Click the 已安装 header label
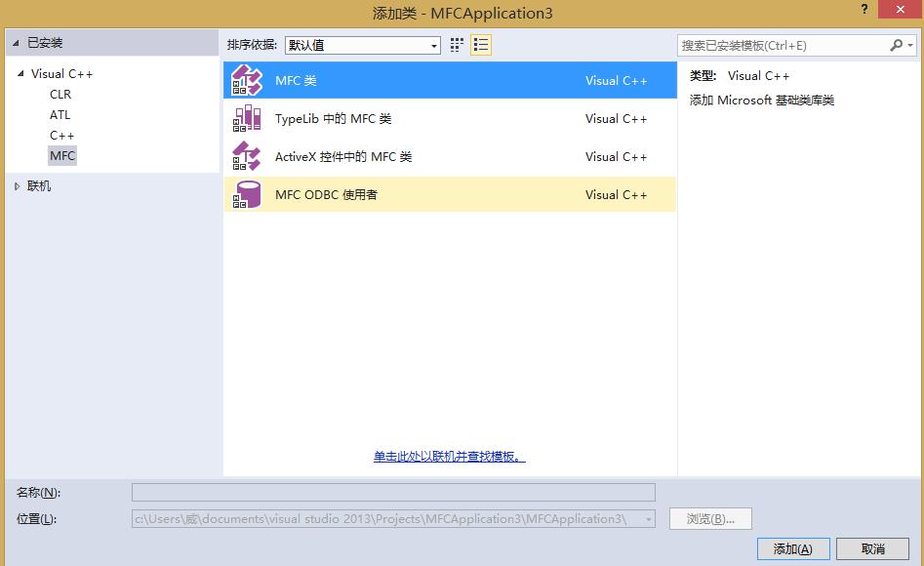The height and width of the screenshot is (566, 924). [x=45, y=43]
